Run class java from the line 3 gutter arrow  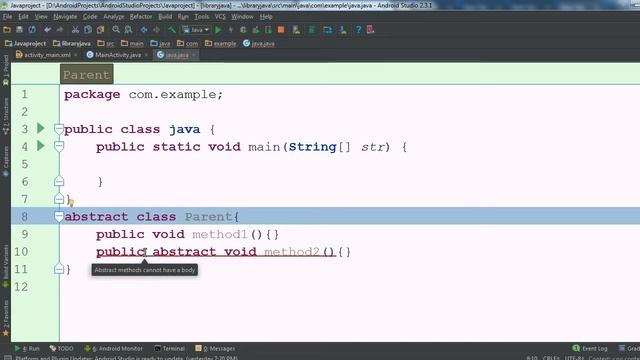click(40, 128)
